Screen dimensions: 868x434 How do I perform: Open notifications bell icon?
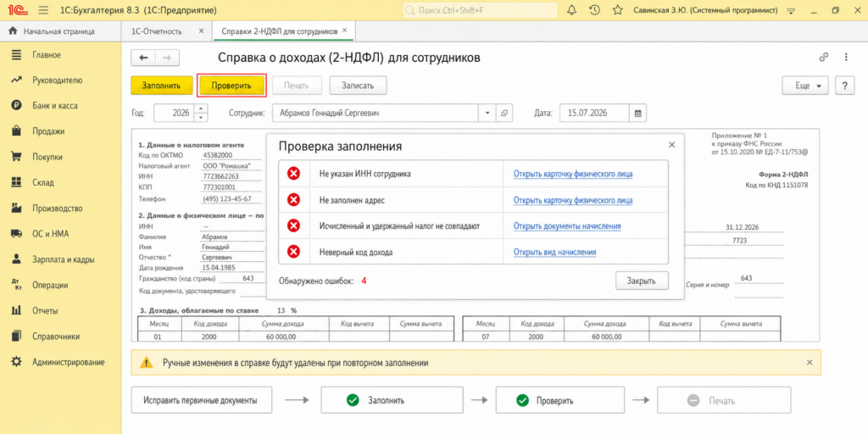click(572, 10)
